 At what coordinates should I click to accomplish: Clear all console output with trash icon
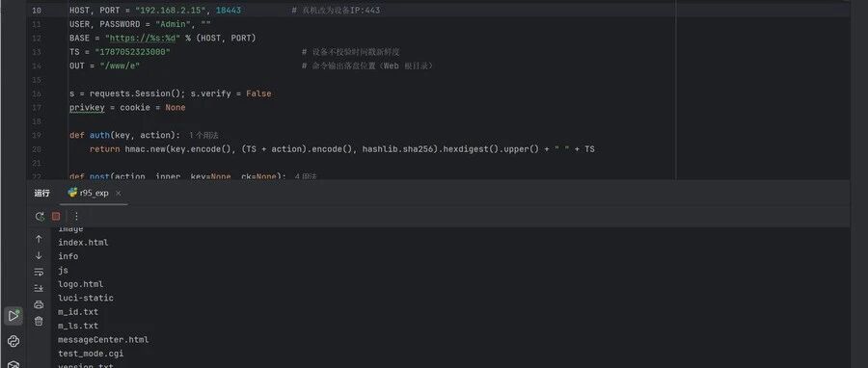pyautogui.click(x=39, y=321)
